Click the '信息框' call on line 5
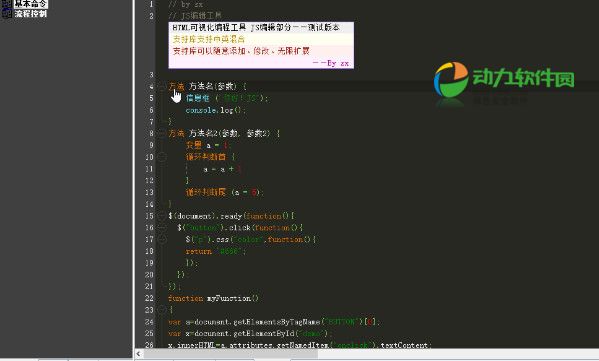The width and height of the screenshot is (599, 361). (x=198, y=98)
